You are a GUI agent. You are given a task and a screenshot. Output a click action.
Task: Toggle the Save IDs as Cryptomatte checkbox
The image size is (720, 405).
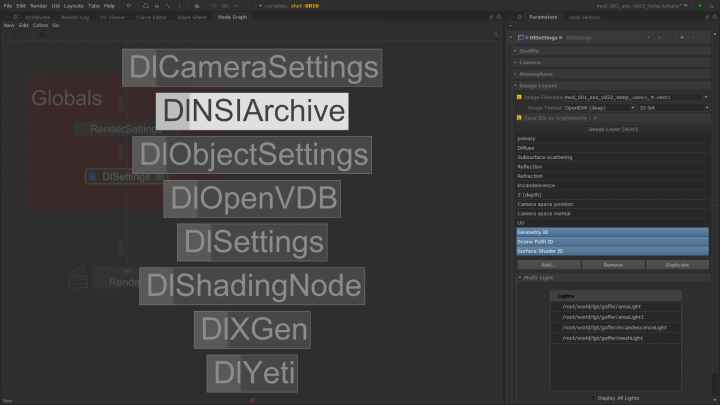point(596,117)
